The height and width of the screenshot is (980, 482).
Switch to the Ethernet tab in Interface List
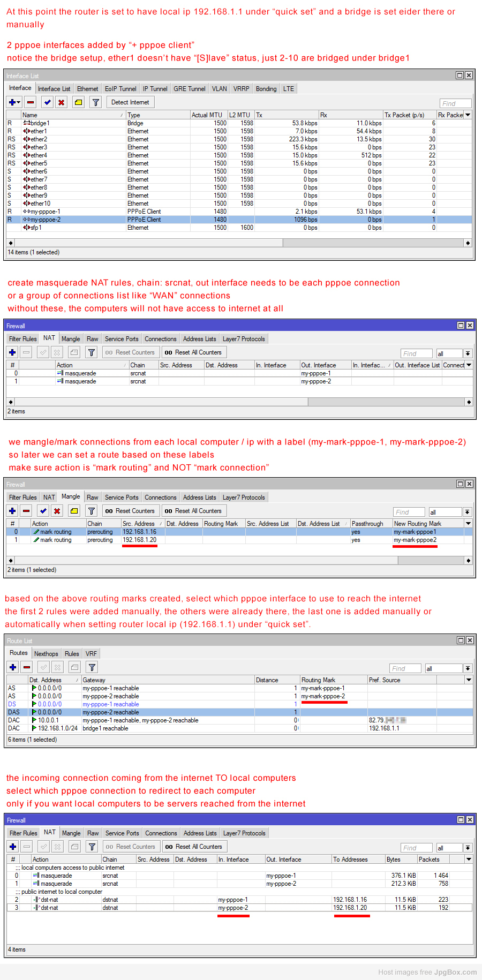coord(87,89)
